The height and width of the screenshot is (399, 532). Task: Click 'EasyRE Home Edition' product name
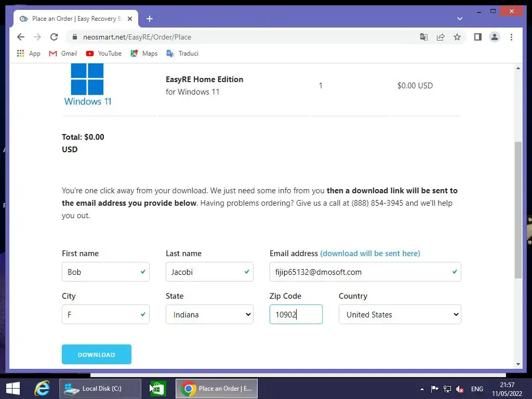click(204, 79)
